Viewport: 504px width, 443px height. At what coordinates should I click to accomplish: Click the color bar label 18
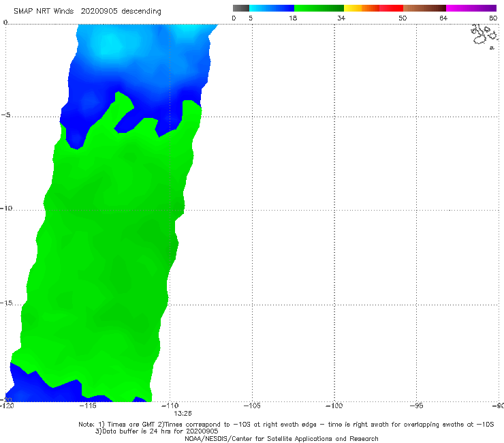[x=293, y=18]
